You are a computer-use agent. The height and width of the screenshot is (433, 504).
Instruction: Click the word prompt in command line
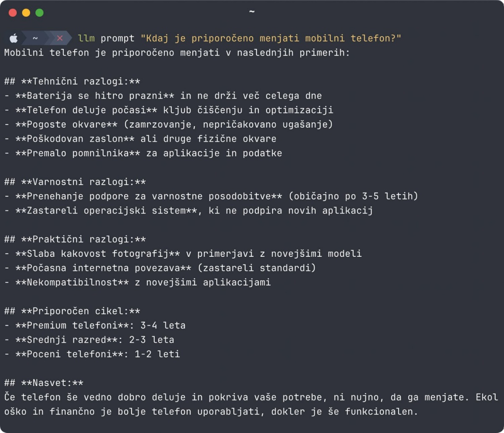tap(118, 39)
